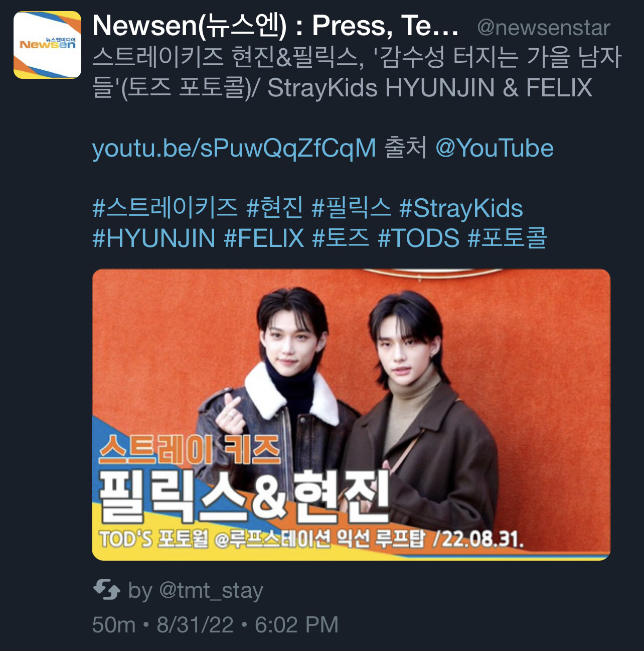This screenshot has width=644, height=651.
Task: Open the youtu.be/sPuwQqZfCqM link
Action: (x=234, y=149)
